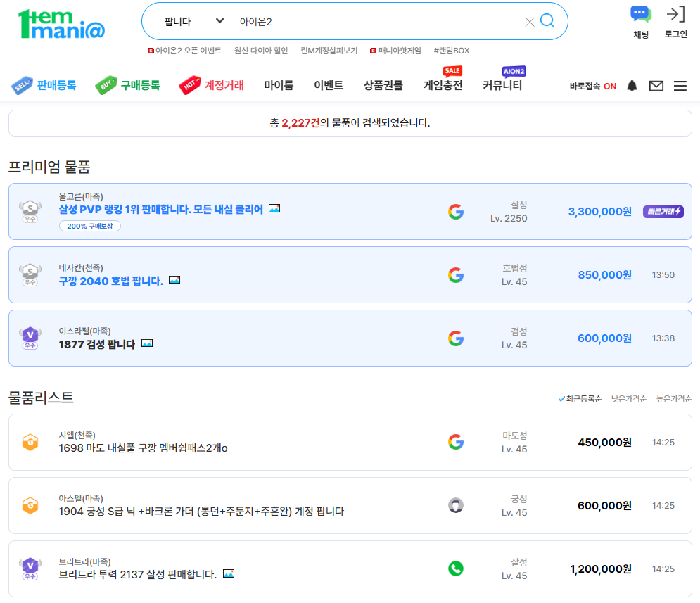Click the AION2 badge above 커뮤니티

point(514,71)
